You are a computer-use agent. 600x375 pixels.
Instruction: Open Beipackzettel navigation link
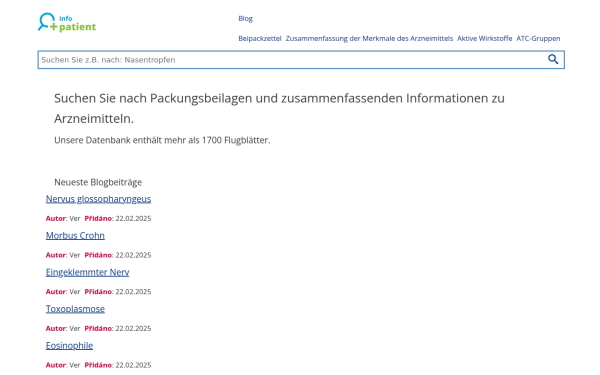pyautogui.click(x=259, y=38)
